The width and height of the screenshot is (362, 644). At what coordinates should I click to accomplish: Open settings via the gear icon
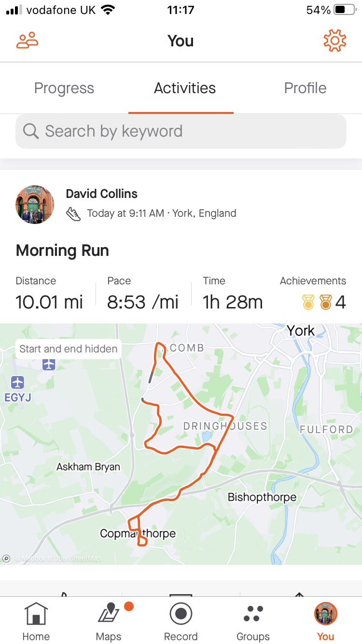(335, 41)
